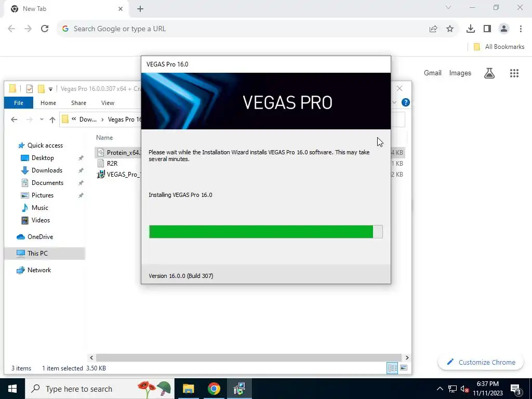Toggle Chrome side panel icon
532x399 pixels.
pyautogui.click(x=487, y=29)
